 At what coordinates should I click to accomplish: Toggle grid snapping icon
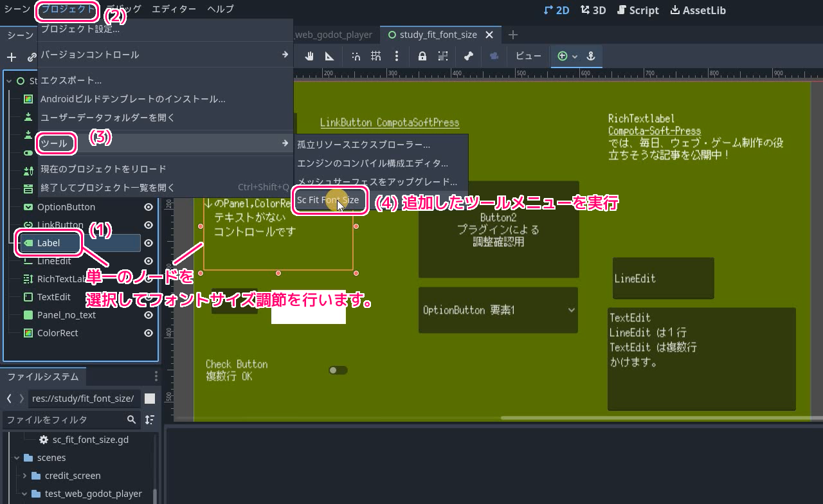coord(375,56)
